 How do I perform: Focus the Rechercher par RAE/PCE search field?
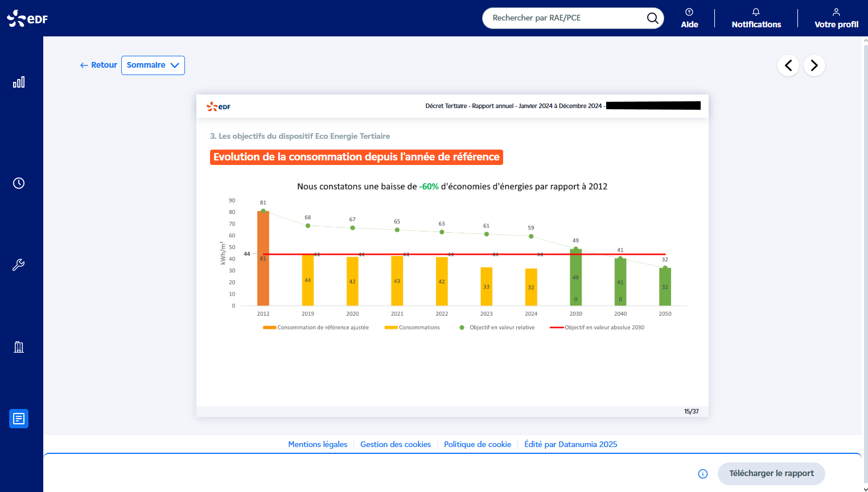click(x=563, y=18)
